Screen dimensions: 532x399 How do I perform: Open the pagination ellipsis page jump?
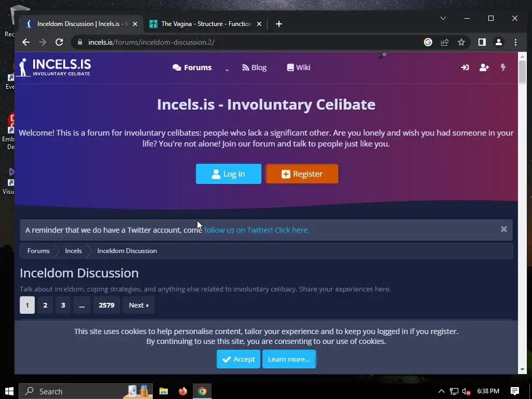pyautogui.click(x=82, y=305)
